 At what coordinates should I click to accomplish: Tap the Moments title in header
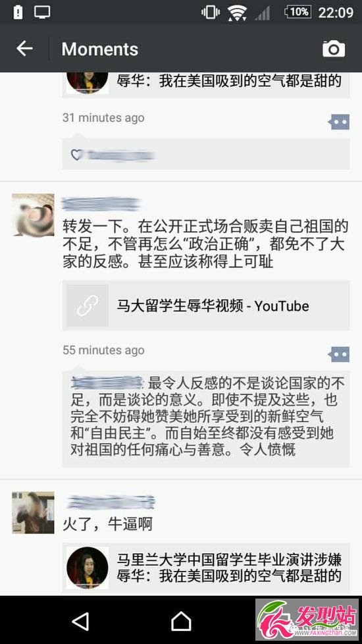pos(100,49)
